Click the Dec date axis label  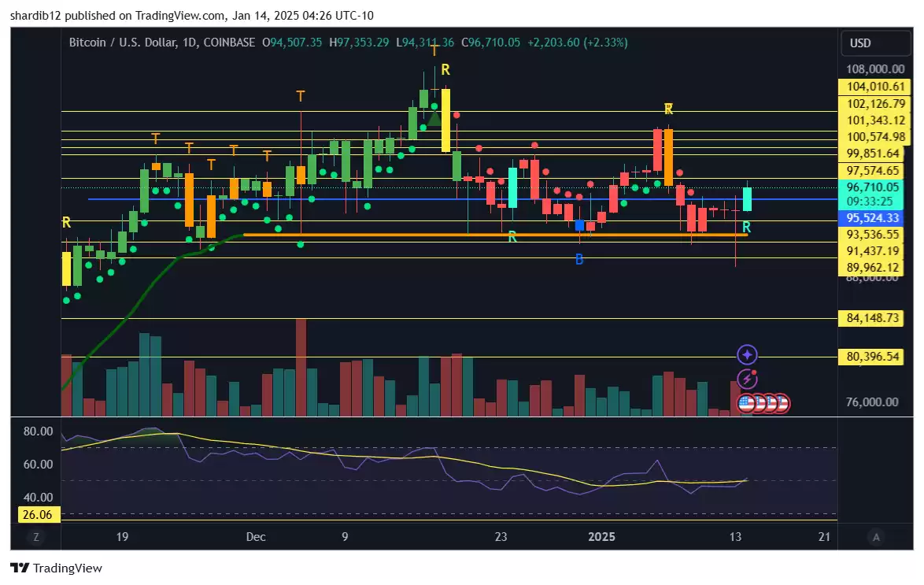tap(256, 537)
